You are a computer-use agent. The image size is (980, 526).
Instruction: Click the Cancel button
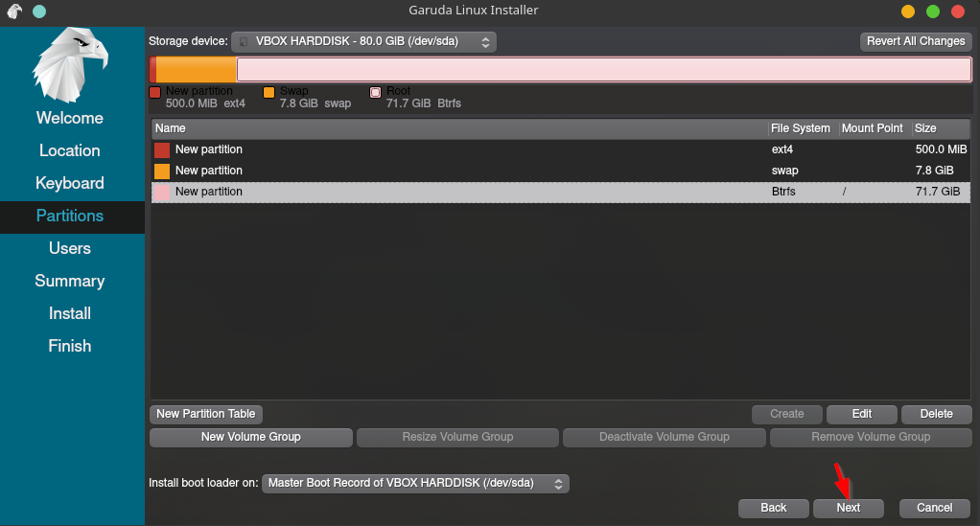tap(934, 509)
